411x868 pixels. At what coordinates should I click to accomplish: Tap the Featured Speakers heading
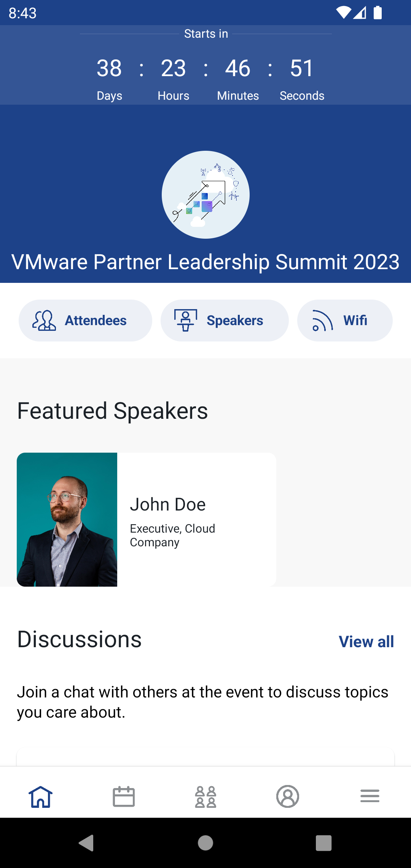click(x=113, y=411)
